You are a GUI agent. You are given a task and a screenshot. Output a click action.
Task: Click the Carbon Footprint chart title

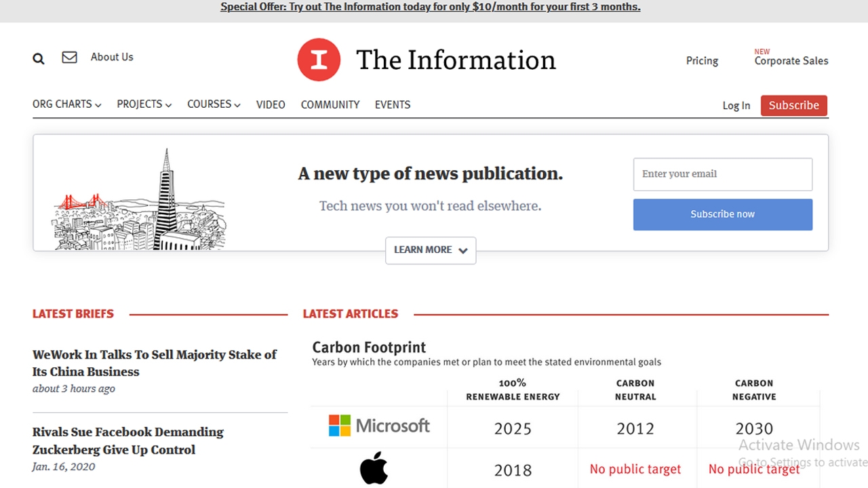tap(369, 347)
